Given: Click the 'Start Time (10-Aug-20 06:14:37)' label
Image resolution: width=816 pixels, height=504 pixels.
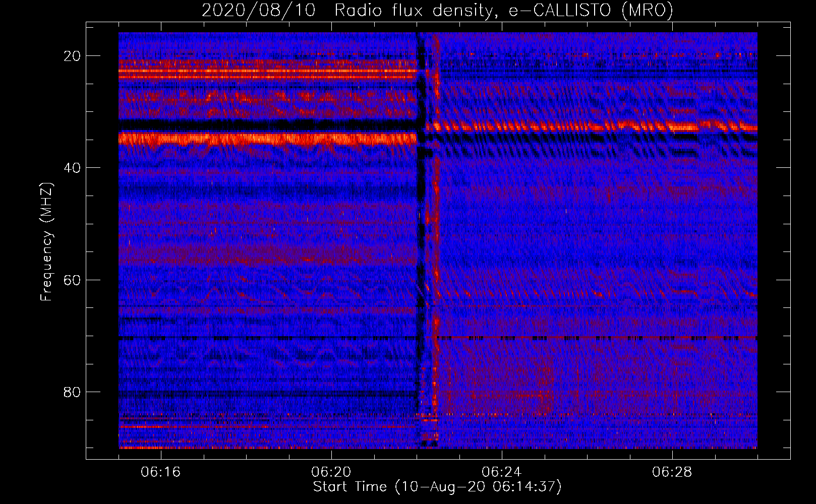Looking at the screenshot, I should 437,487.
